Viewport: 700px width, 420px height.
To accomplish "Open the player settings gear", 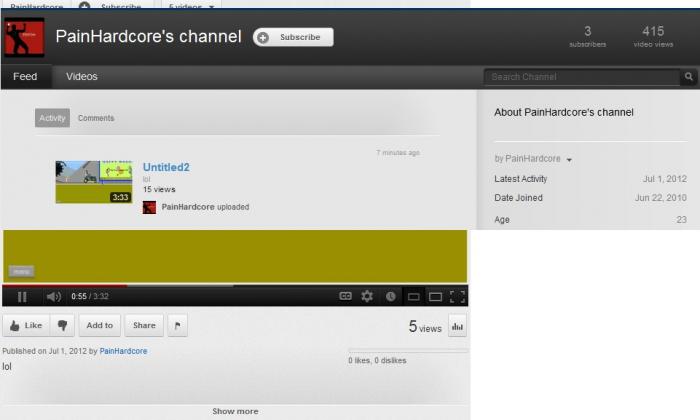I will point(367,296).
